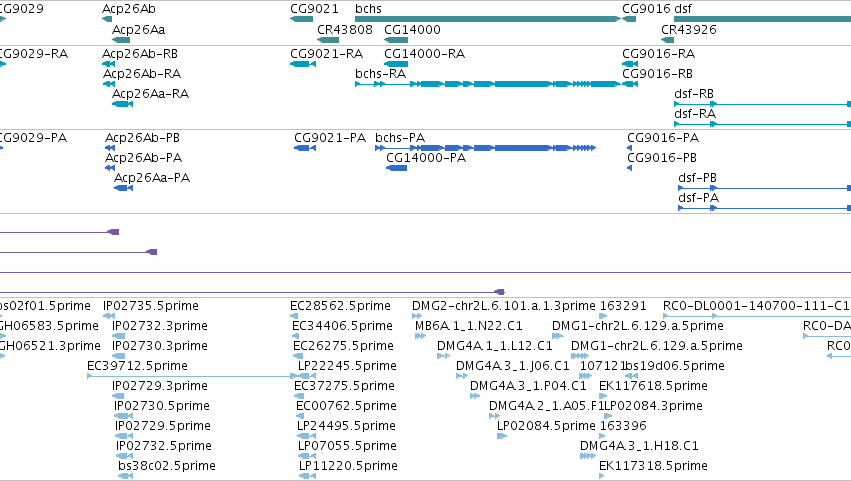Select the CG14000 gene feature
Viewport: 851px width, 481px height.
396,40
